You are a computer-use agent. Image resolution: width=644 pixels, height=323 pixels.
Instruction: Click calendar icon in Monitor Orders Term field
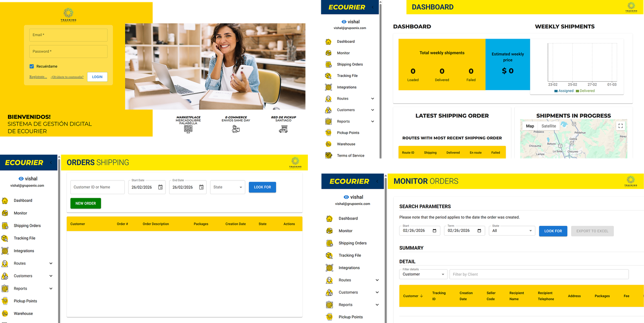(x=479, y=231)
